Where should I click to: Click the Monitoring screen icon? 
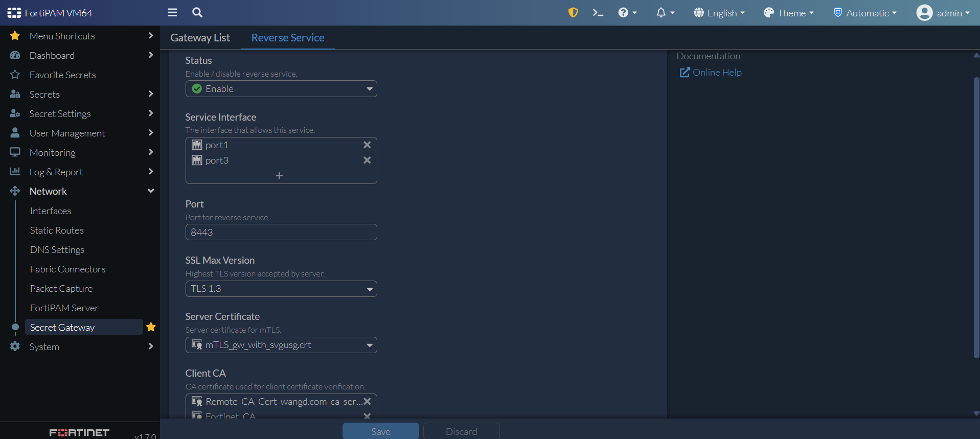(15, 152)
